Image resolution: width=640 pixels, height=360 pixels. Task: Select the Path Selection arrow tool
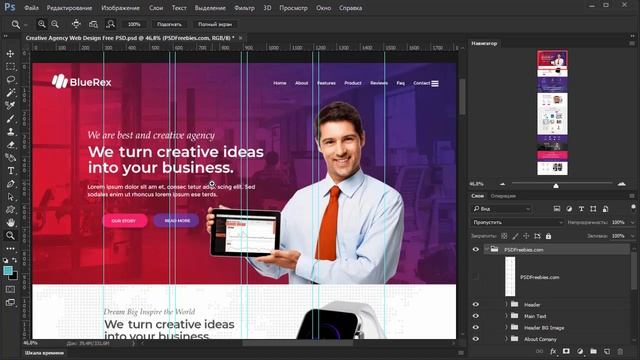click(x=11, y=197)
